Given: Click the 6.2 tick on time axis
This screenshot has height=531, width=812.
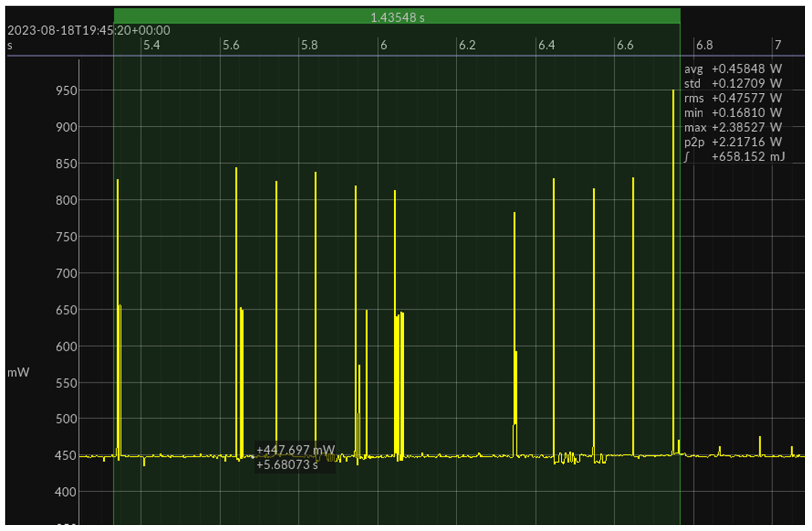Looking at the screenshot, I should pos(467,45).
